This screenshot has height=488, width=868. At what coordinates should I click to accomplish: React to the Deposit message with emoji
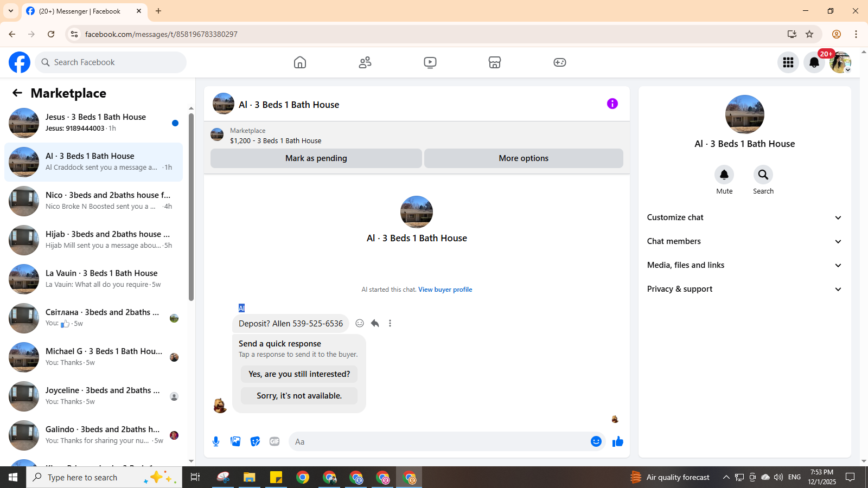click(360, 323)
